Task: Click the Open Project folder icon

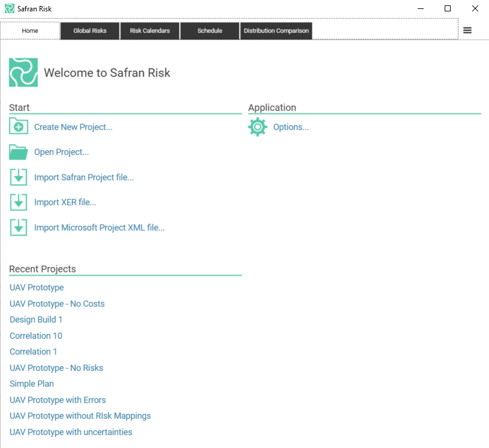Action: (19, 153)
